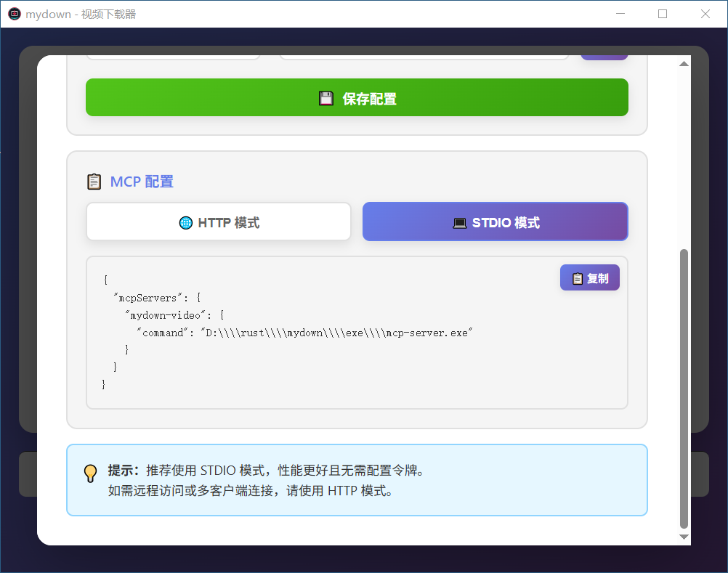Click the clipboard icon beside MCP 配置 heading
This screenshot has width=728, height=573.
[94, 182]
